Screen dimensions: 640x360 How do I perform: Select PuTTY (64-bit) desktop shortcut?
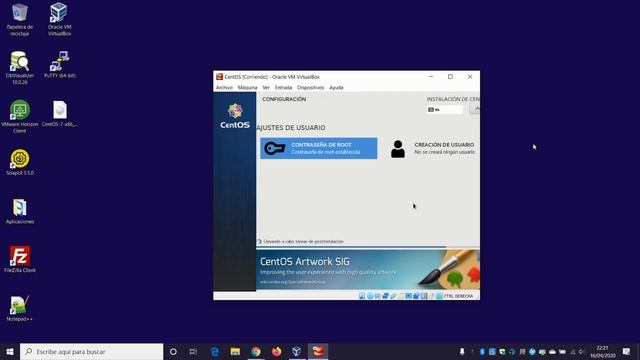60,64
